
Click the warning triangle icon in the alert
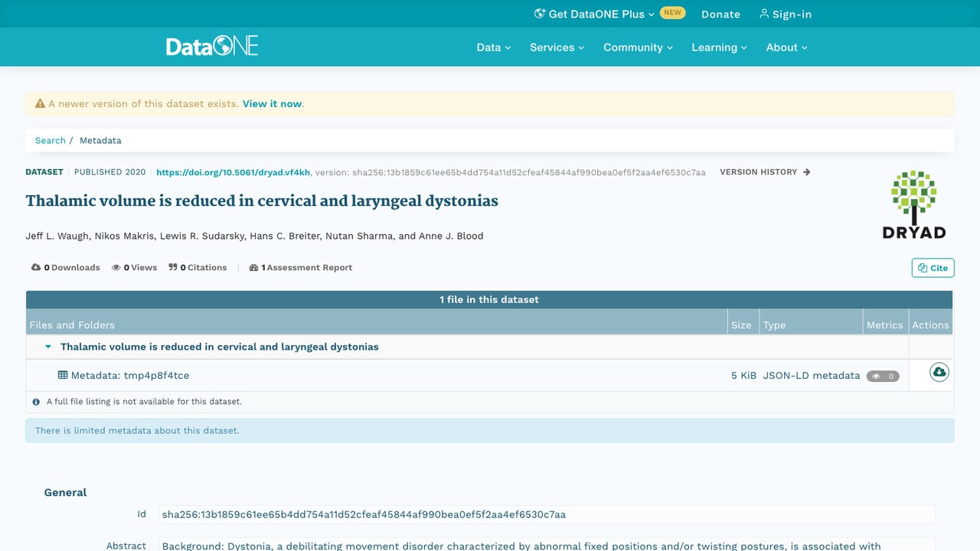pos(41,103)
